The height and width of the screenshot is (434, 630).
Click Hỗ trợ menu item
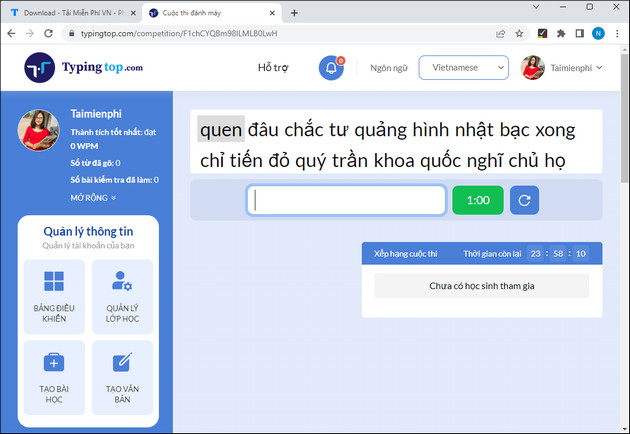[x=273, y=68]
